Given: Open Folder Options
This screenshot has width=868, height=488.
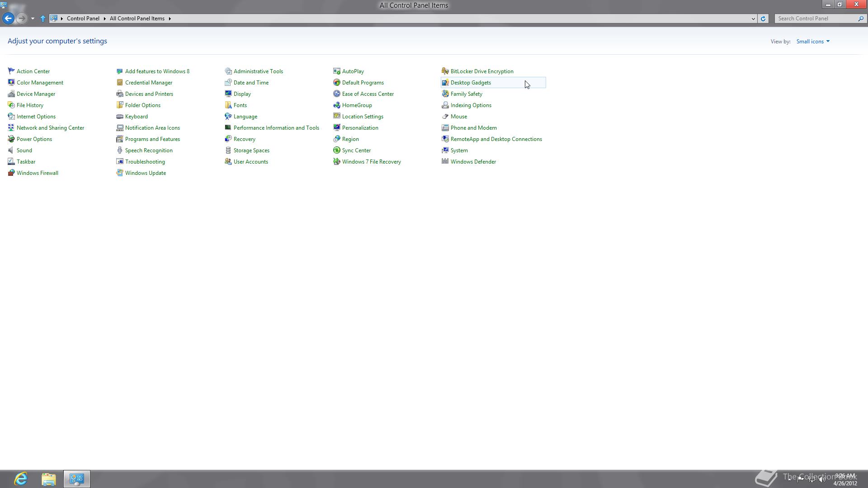Looking at the screenshot, I should (x=142, y=105).
